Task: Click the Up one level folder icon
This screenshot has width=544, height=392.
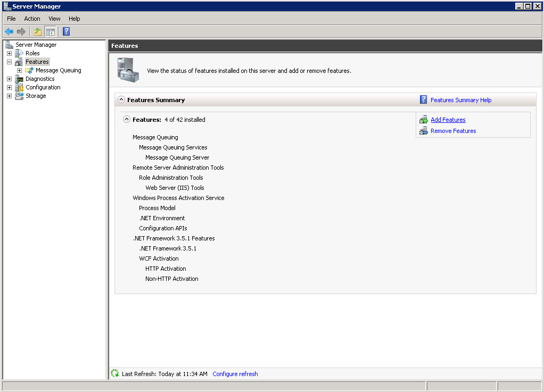Action: [37, 31]
